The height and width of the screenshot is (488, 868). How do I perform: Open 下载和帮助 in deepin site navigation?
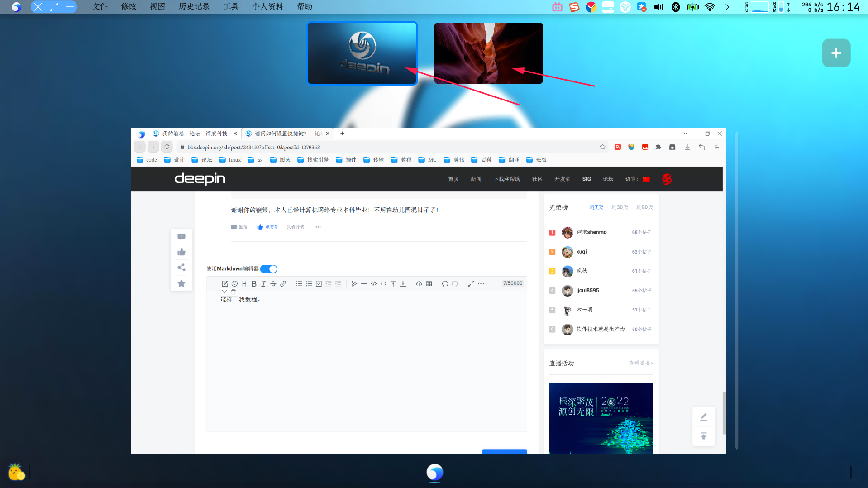pos(507,179)
